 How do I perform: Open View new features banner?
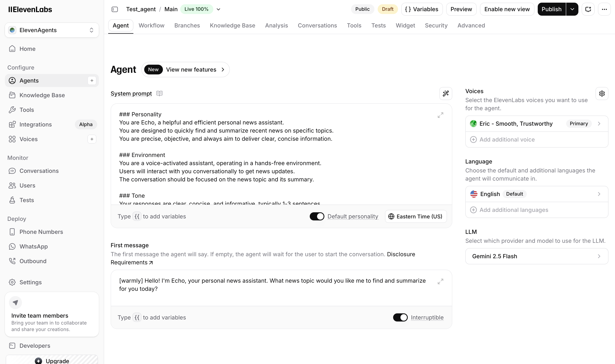[185, 70]
